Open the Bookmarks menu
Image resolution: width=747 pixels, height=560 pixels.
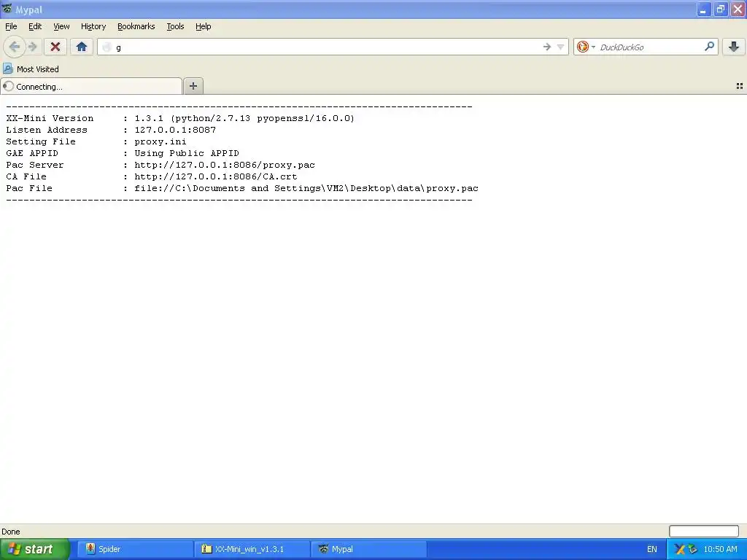(136, 27)
